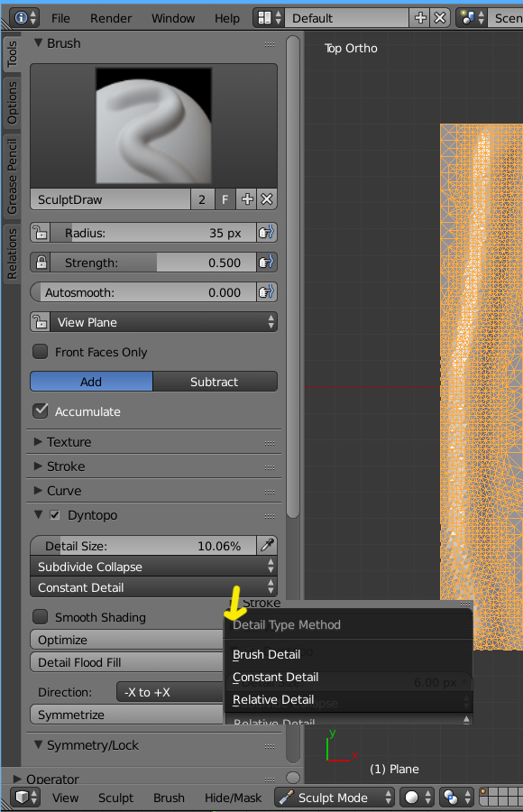Collapse the Dyntopo panel triangle
The width and height of the screenshot is (523, 812).
(x=38, y=515)
